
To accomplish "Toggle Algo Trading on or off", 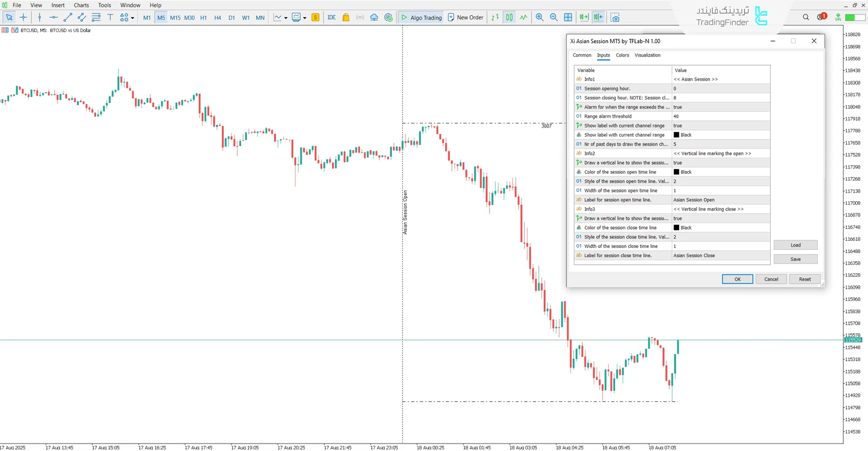I will coord(421,18).
